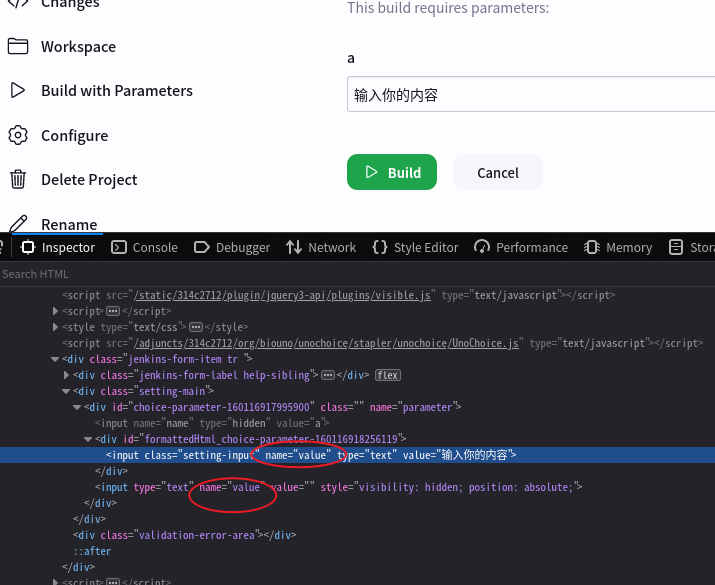The image size is (715, 585).
Task: Click the green Build button
Action: pos(392,172)
